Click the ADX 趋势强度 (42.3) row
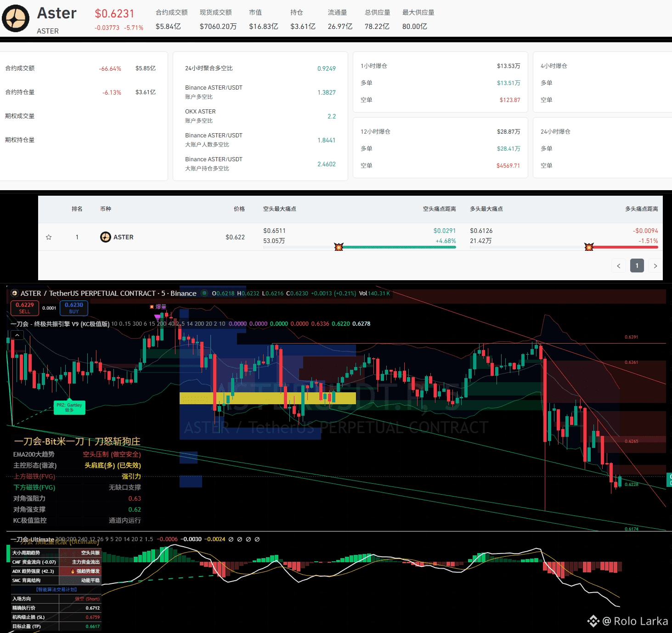This screenshot has width=672, height=633. click(x=56, y=571)
